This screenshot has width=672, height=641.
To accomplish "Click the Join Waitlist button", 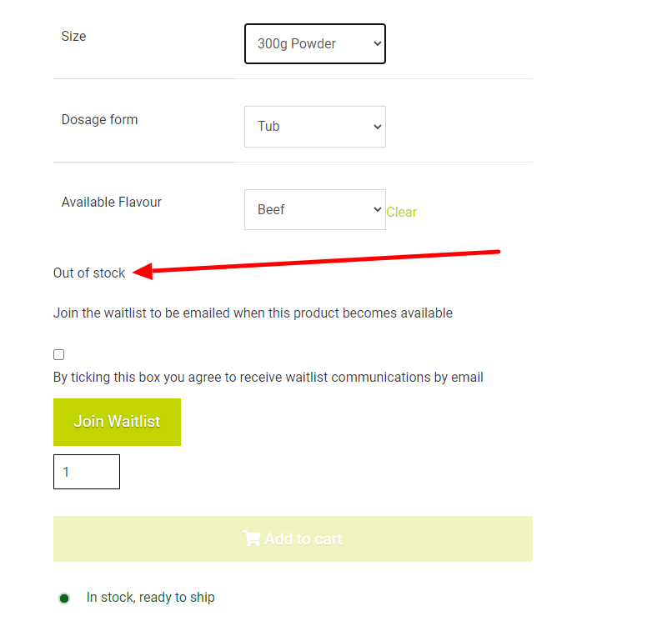I will pos(117,422).
